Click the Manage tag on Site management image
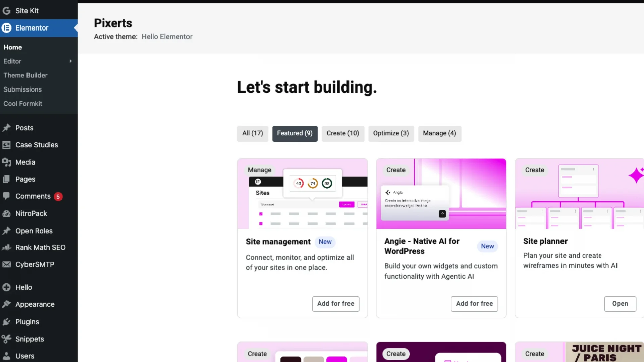The image size is (644, 362). click(259, 170)
